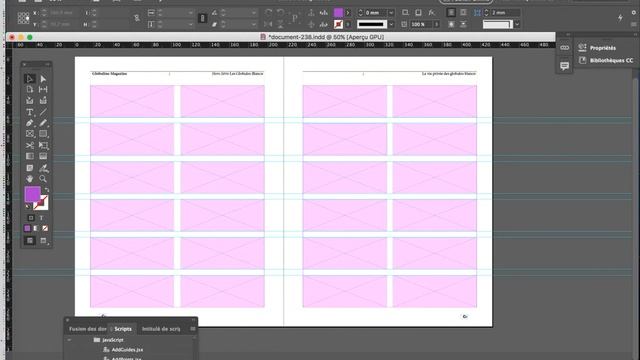Open the CC Libraries links chain icon panel
640x360 pixels.
tap(564, 48)
